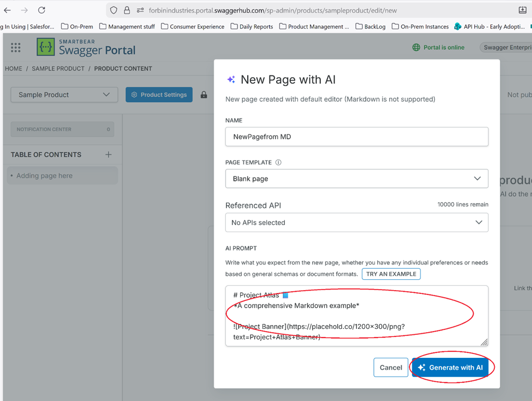
Task: Cancel the New Page dialog
Action: (x=391, y=368)
